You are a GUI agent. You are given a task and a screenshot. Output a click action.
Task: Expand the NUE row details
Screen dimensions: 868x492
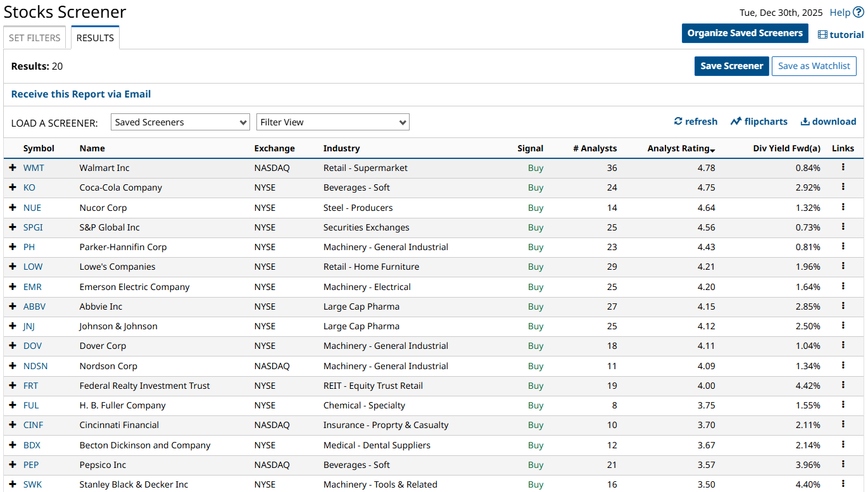click(13, 208)
